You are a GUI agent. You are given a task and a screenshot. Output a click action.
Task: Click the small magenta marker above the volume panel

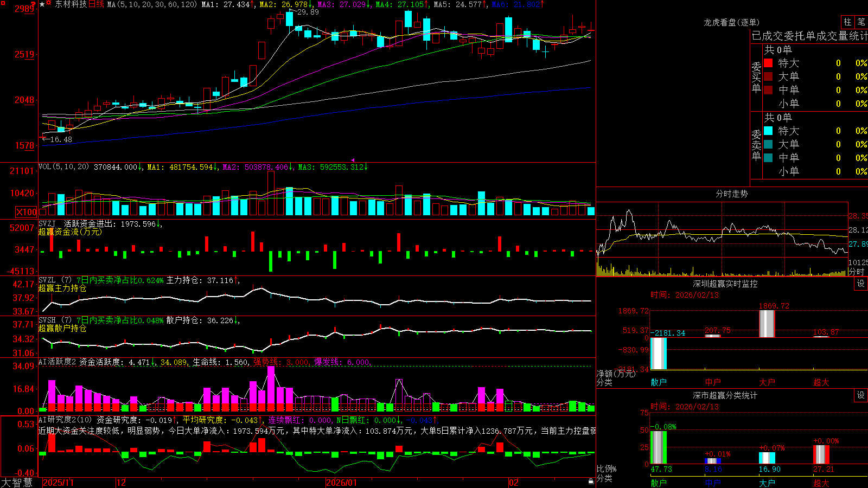point(353,160)
